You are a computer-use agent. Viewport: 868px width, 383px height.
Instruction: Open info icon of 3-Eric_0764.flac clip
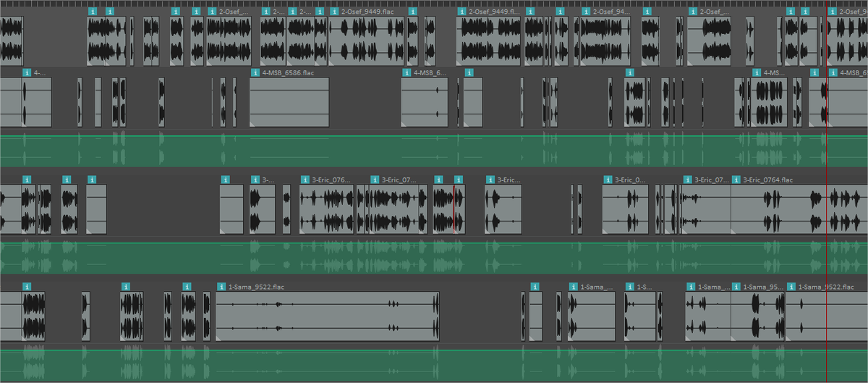pyautogui.click(x=736, y=180)
